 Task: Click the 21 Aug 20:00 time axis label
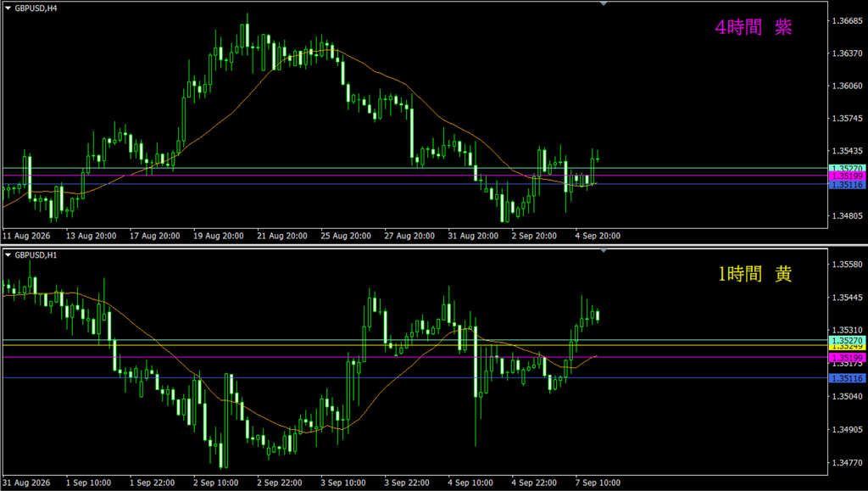pyautogui.click(x=282, y=236)
